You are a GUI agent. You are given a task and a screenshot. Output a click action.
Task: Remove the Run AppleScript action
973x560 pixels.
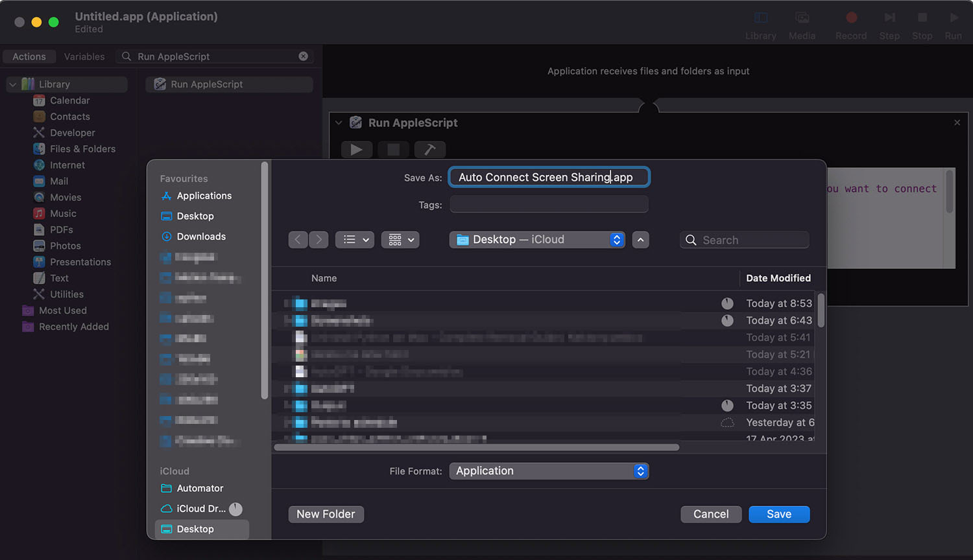coord(957,122)
